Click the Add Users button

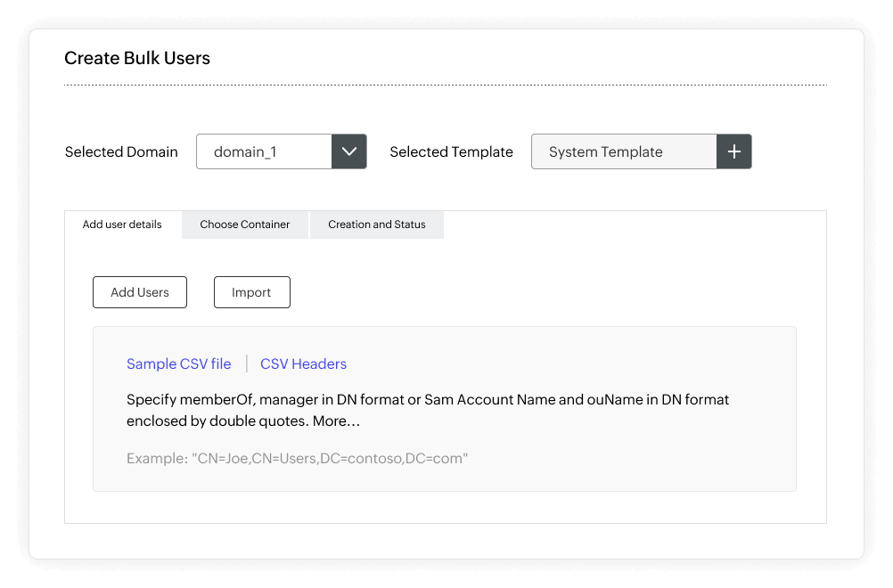pyautogui.click(x=139, y=292)
